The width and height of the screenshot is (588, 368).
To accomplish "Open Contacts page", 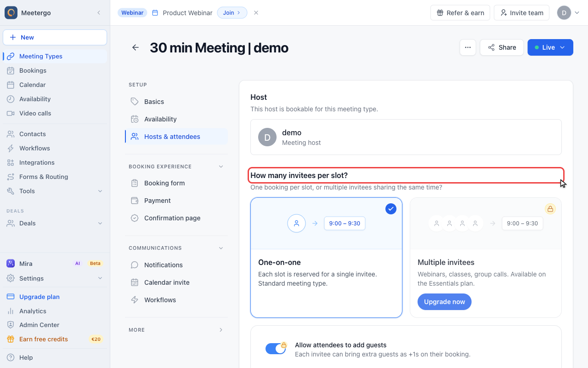I will coord(55,134).
